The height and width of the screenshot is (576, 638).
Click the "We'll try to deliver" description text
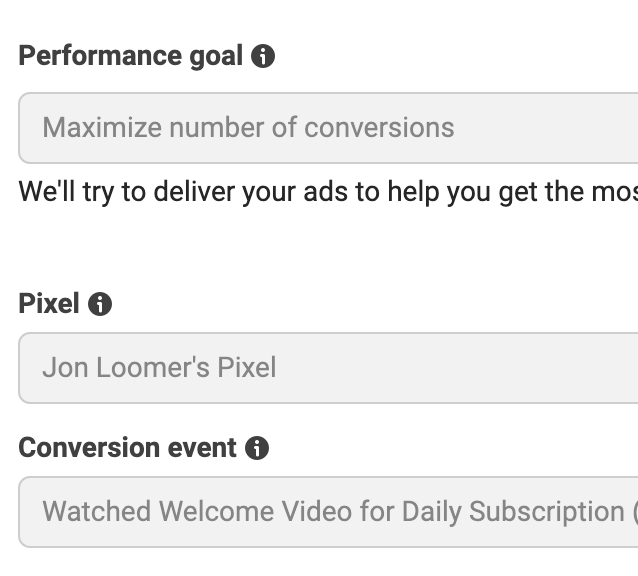[328, 192]
